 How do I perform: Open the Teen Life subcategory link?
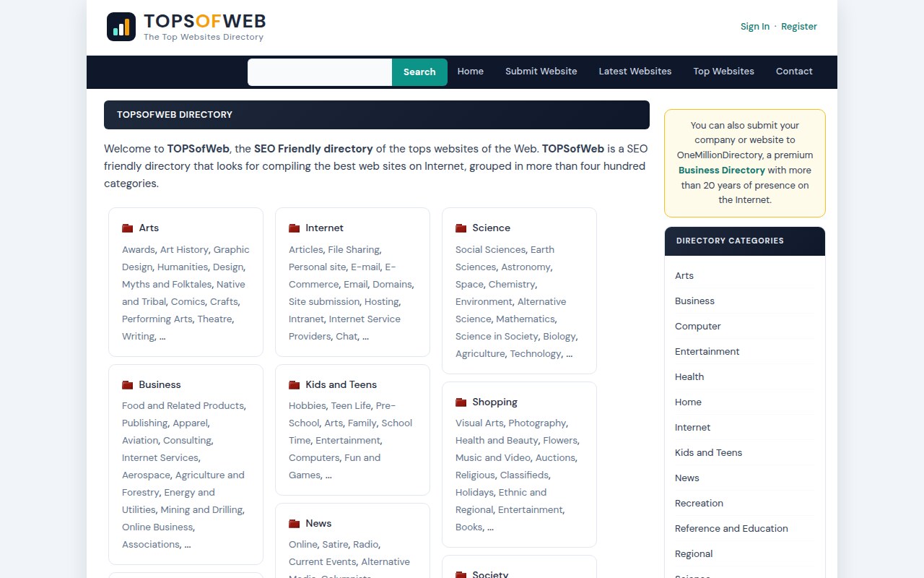coord(350,406)
